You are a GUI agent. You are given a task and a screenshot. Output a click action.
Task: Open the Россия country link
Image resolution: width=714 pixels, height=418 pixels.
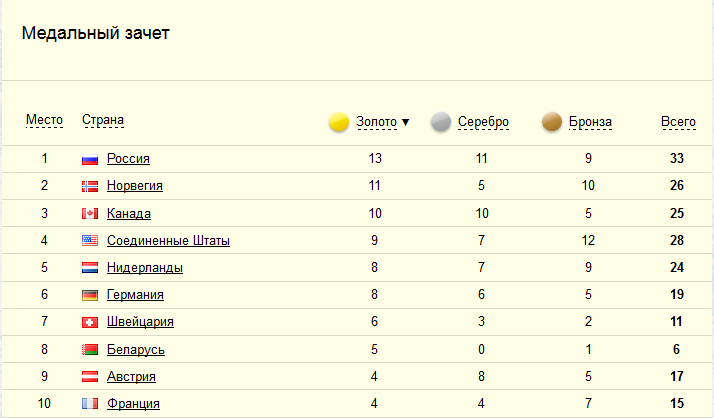click(128, 159)
